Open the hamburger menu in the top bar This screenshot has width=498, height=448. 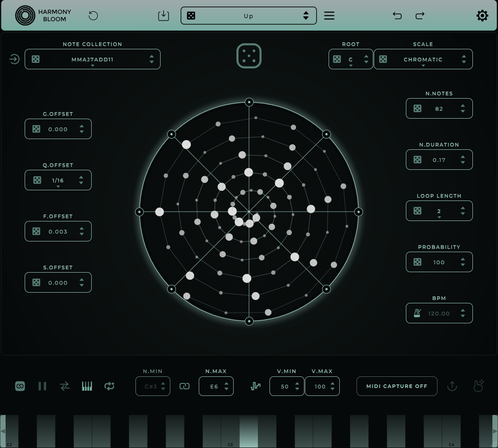pos(329,15)
